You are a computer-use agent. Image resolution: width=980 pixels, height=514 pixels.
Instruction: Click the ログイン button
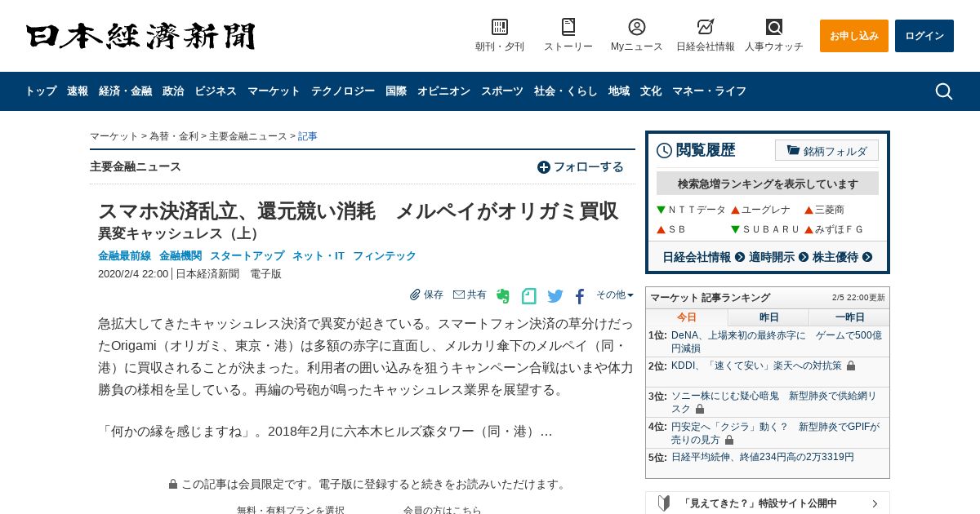pyautogui.click(x=924, y=36)
